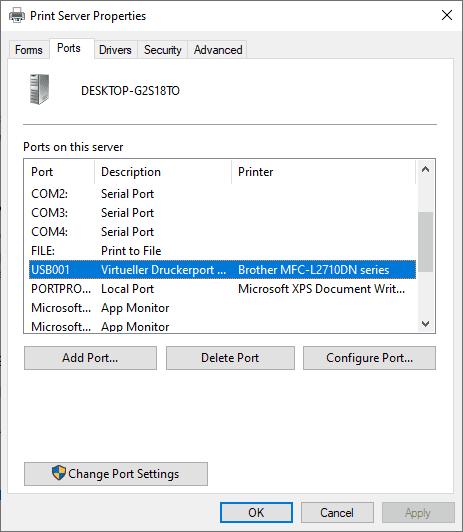Click the Delete Port button

(230, 358)
